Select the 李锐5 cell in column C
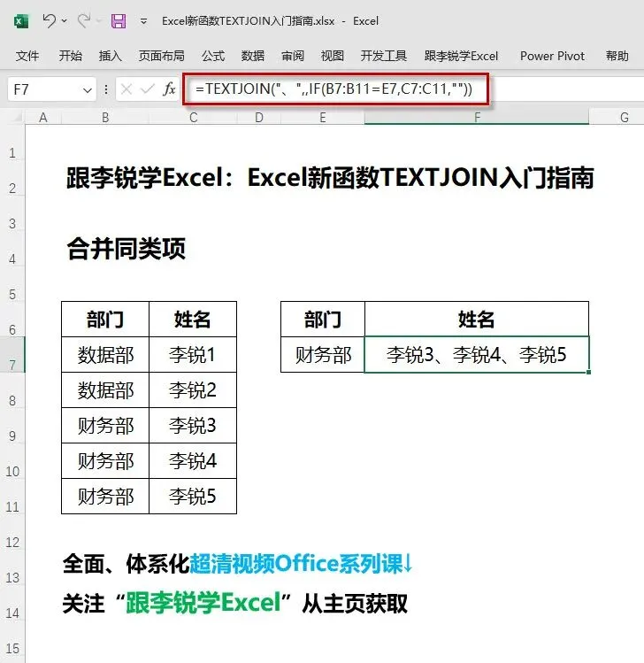Image resolution: width=644 pixels, height=663 pixels. (x=193, y=496)
